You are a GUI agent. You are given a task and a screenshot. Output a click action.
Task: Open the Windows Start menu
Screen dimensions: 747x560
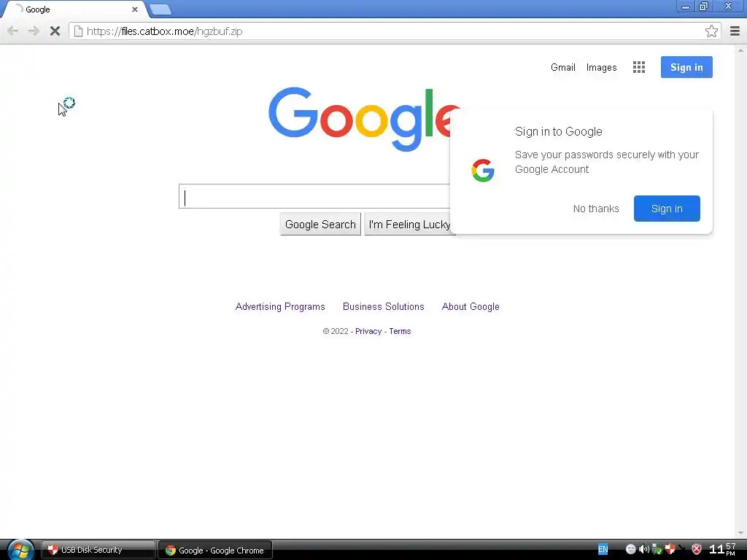tap(20, 550)
